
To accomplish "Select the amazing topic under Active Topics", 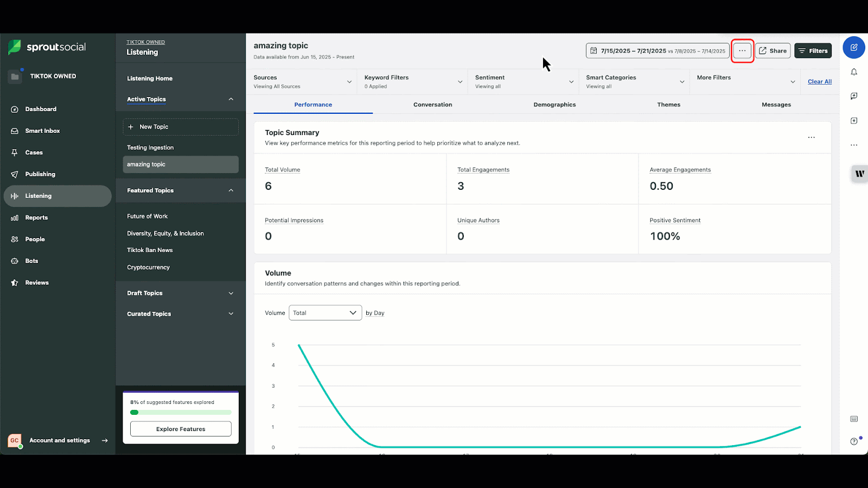I will [180, 164].
